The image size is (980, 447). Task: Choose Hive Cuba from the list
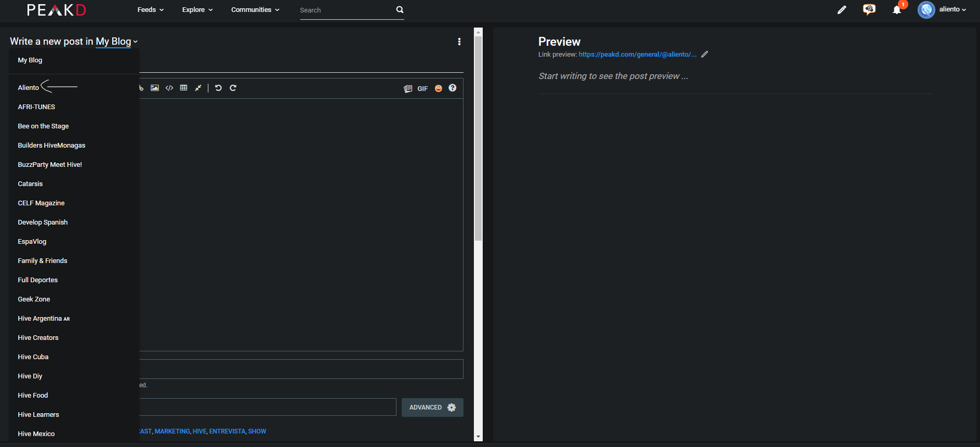tap(74, 357)
